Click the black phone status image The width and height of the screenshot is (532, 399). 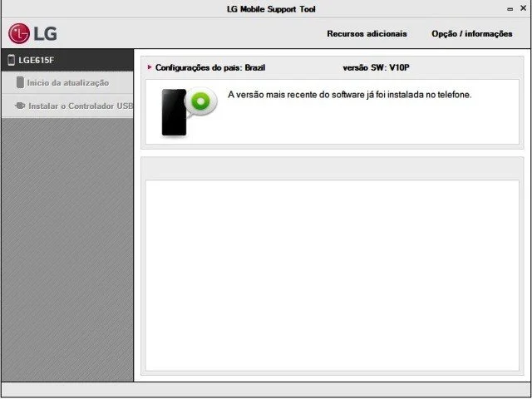click(174, 112)
